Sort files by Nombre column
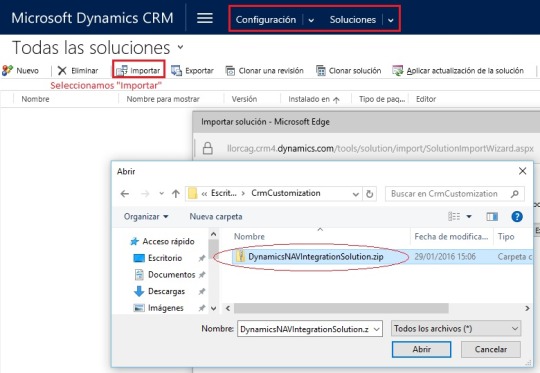Image resolution: width=540 pixels, height=373 pixels. pyautogui.click(x=249, y=237)
